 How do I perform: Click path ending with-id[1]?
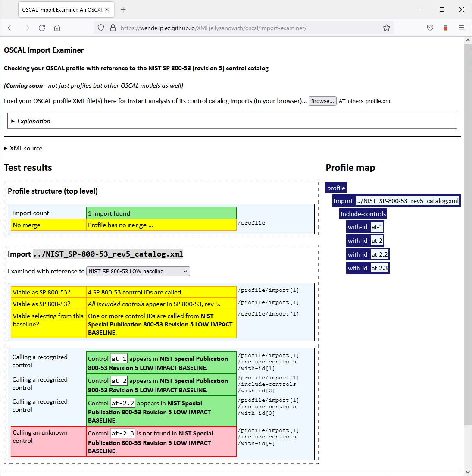[x=268, y=362]
